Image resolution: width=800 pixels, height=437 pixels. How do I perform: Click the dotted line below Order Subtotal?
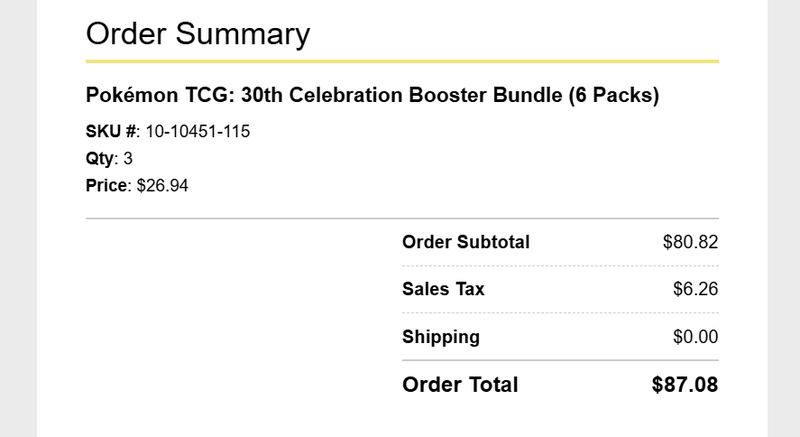(x=560, y=266)
